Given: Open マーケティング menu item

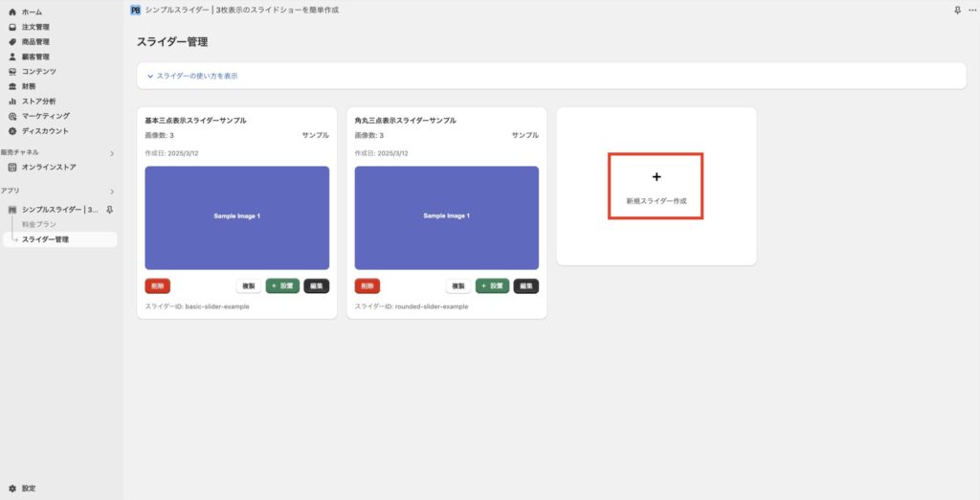Looking at the screenshot, I should pyautogui.click(x=46, y=117).
